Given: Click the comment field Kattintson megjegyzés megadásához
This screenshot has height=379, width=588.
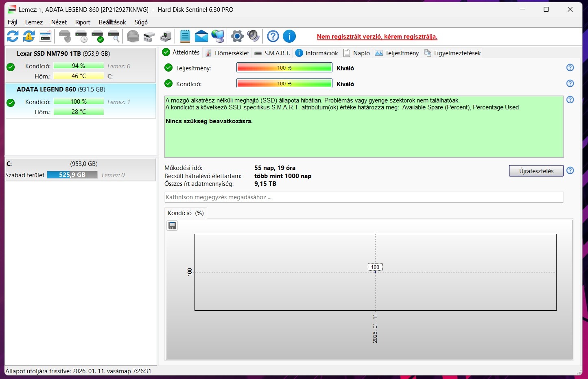Looking at the screenshot, I should click(364, 197).
